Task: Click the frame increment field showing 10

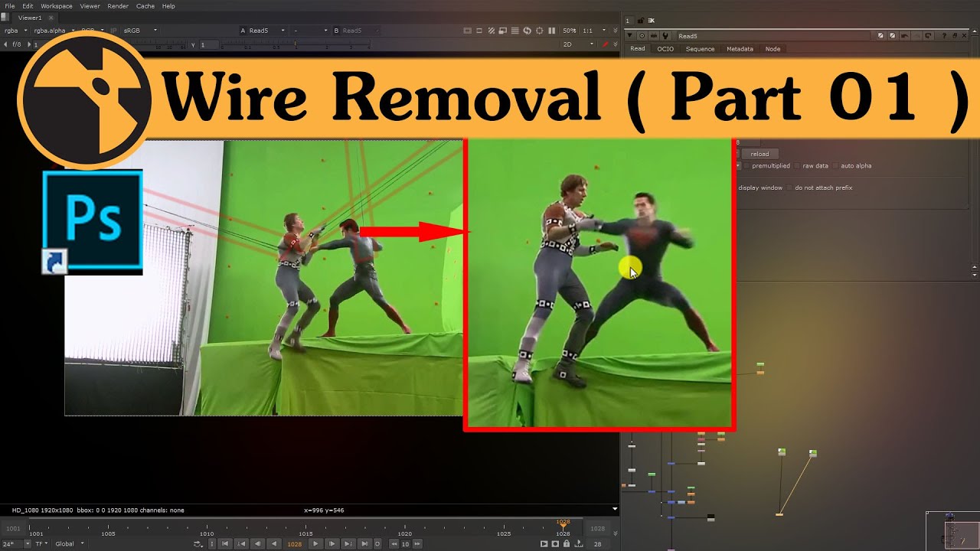Action: (x=405, y=544)
